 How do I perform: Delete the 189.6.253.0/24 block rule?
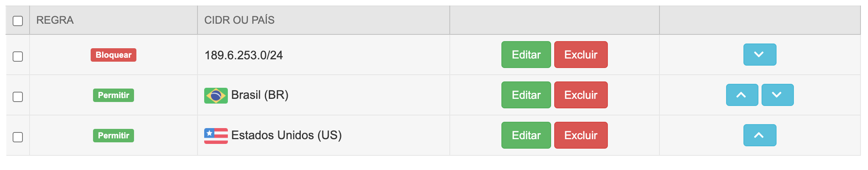(x=581, y=55)
